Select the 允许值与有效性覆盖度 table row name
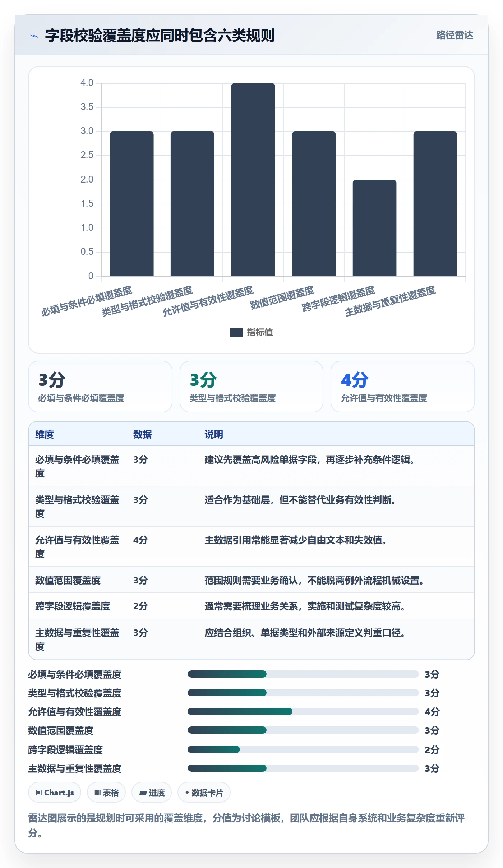The image size is (503, 868). (x=77, y=547)
